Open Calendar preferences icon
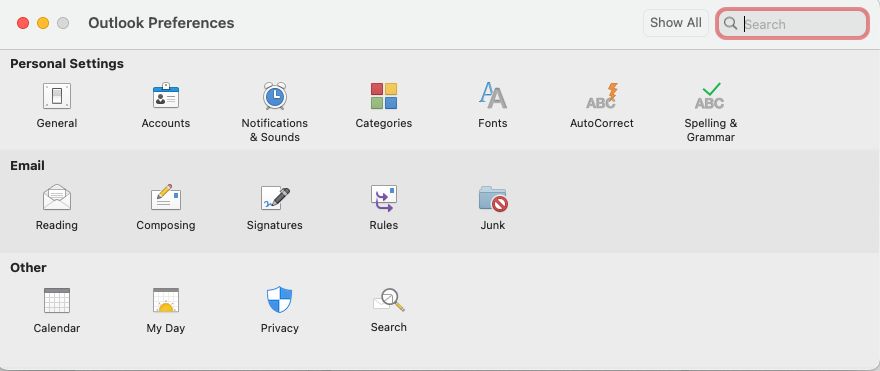The height and width of the screenshot is (371, 880). [x=57, y=300]
